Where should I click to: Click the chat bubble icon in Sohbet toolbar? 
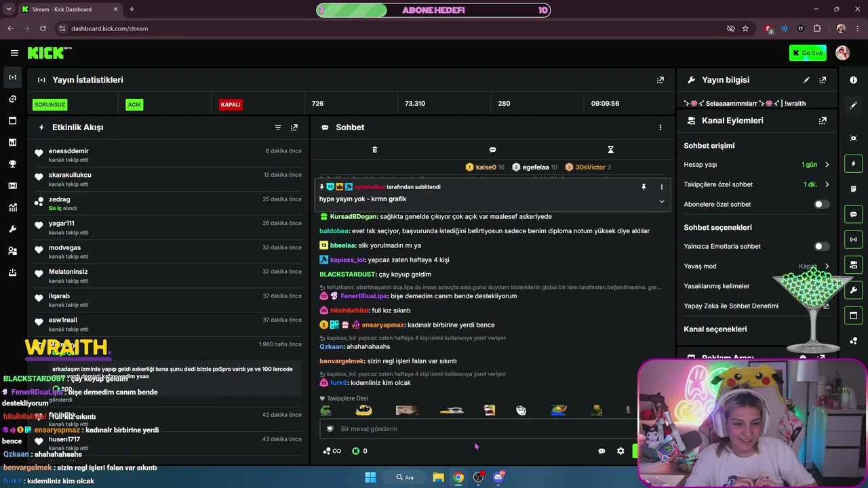492,150
